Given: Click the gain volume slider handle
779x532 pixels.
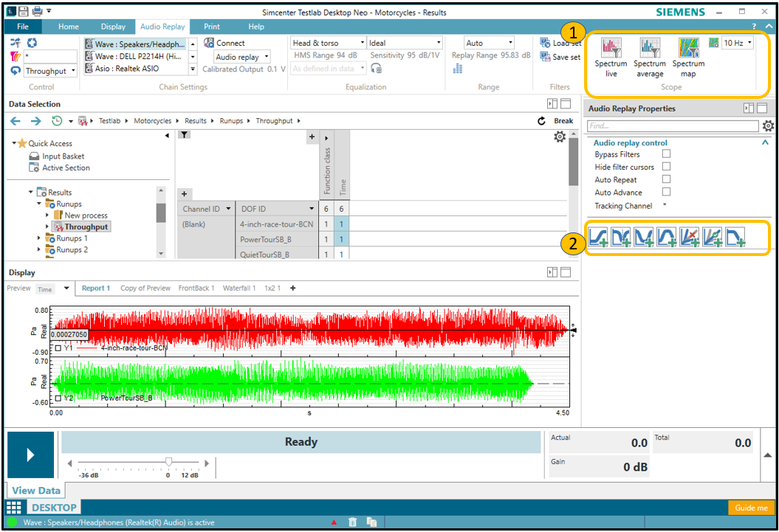Looking at the screenshot, I should click(x=169, y=462).
